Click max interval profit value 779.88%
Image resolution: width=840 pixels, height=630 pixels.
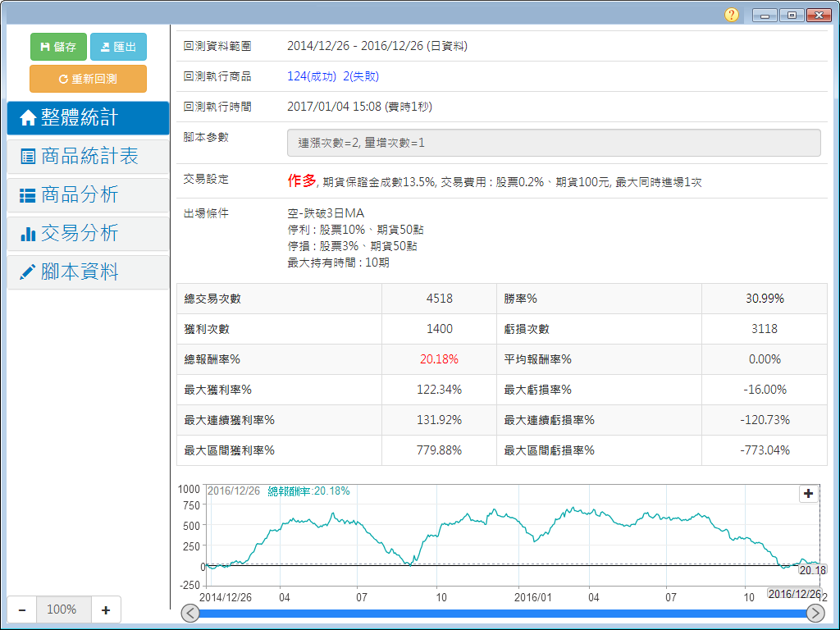[x=440, y=450]
